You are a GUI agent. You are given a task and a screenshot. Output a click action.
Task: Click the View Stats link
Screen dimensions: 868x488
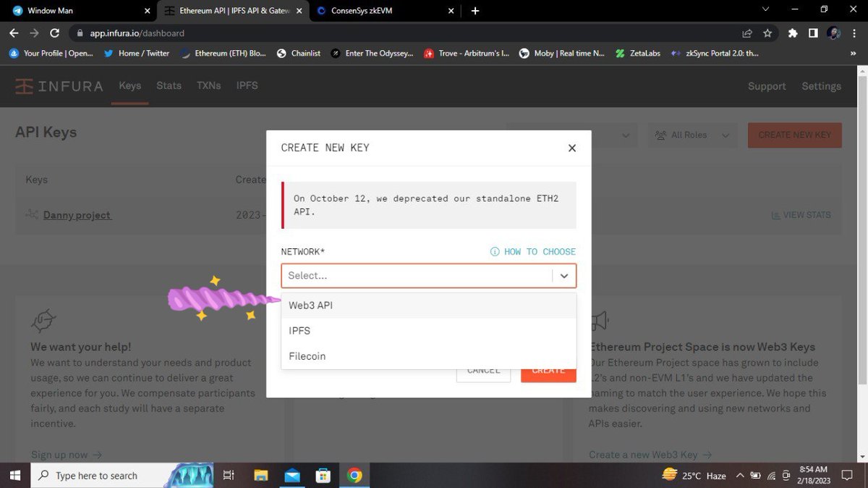click(801, 215)
